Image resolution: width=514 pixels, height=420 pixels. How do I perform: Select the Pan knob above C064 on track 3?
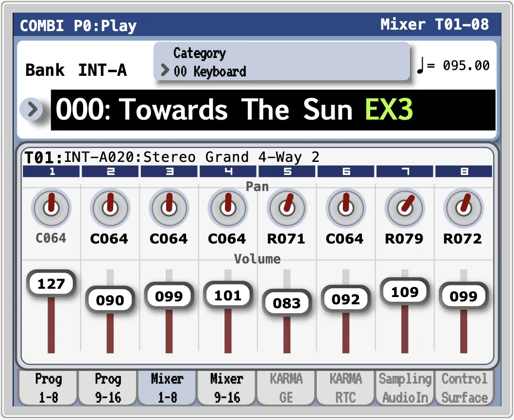coord(169,208)
